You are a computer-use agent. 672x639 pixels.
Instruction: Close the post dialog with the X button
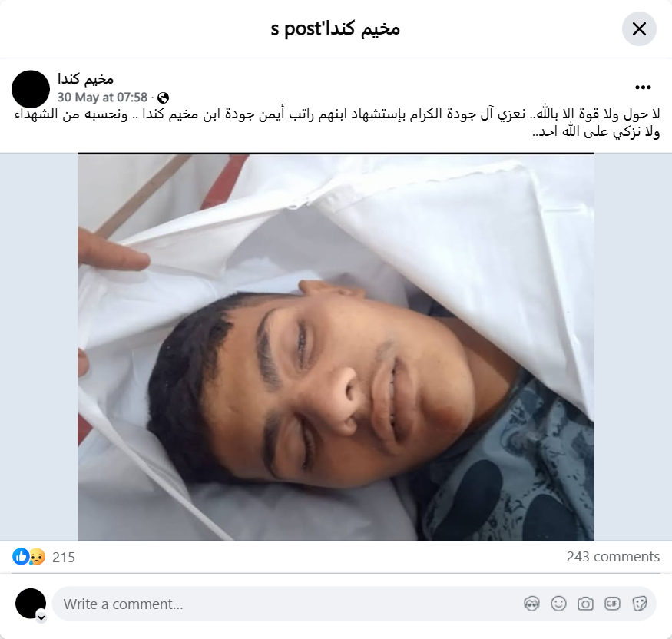(639, 28)
